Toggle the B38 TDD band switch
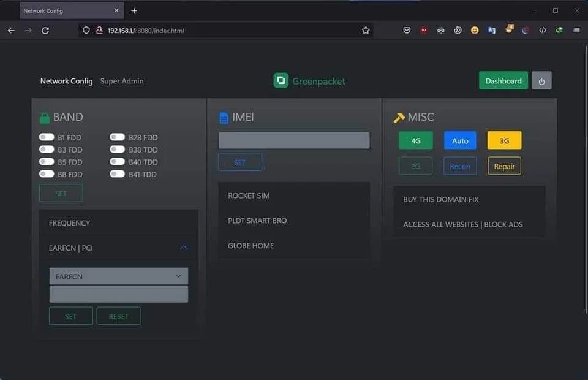The height and width of the screenshot is (380, 588). tap(118, 150)
